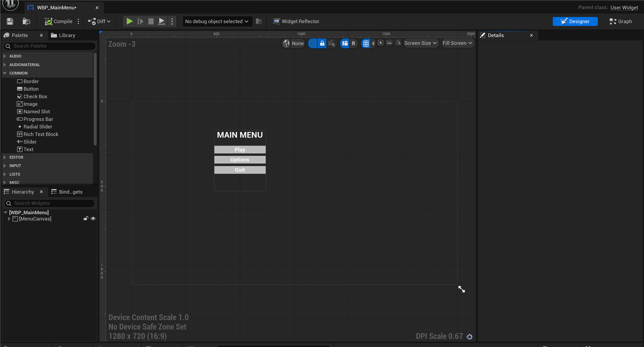Toggle widget outlines dashed-box button
This screenshot has height=347, width=644.
[x=313, y=43]
